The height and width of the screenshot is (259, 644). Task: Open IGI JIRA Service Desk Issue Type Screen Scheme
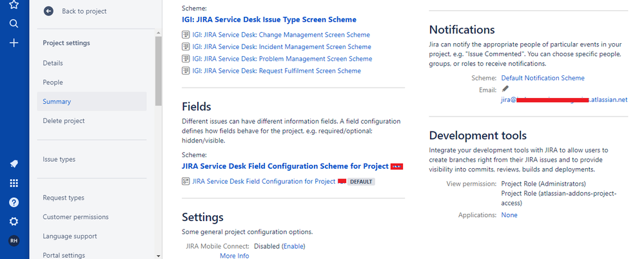click(x=269, y=19)
